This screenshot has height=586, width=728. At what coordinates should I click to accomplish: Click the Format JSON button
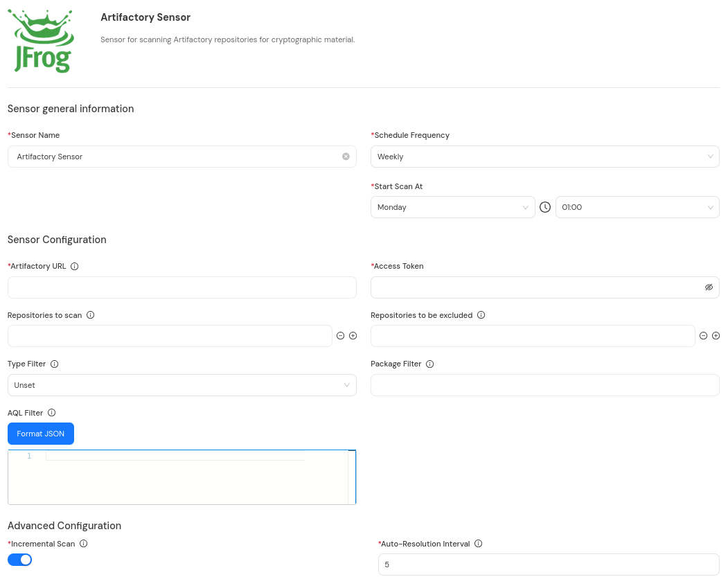point(41,433)
